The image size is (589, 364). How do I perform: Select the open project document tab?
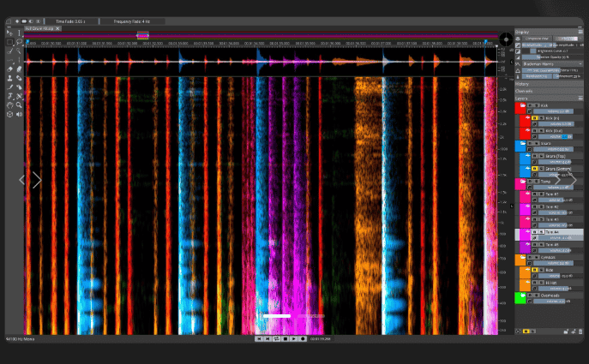pyautogui.click(x=39, y=28)
